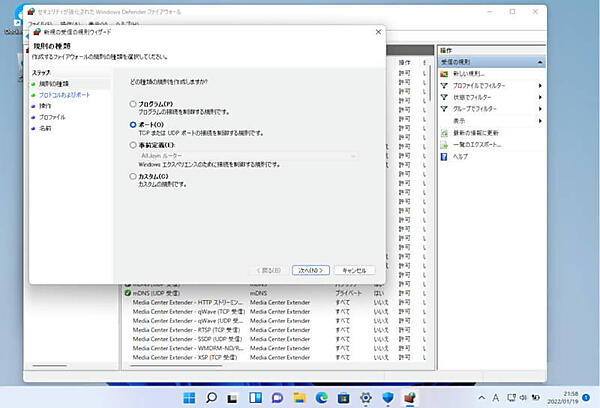The width and height of the screenshot is (600, 408).
Task: Click the 操作 step in wizard sidebar
Action: [x=45, y=106]
